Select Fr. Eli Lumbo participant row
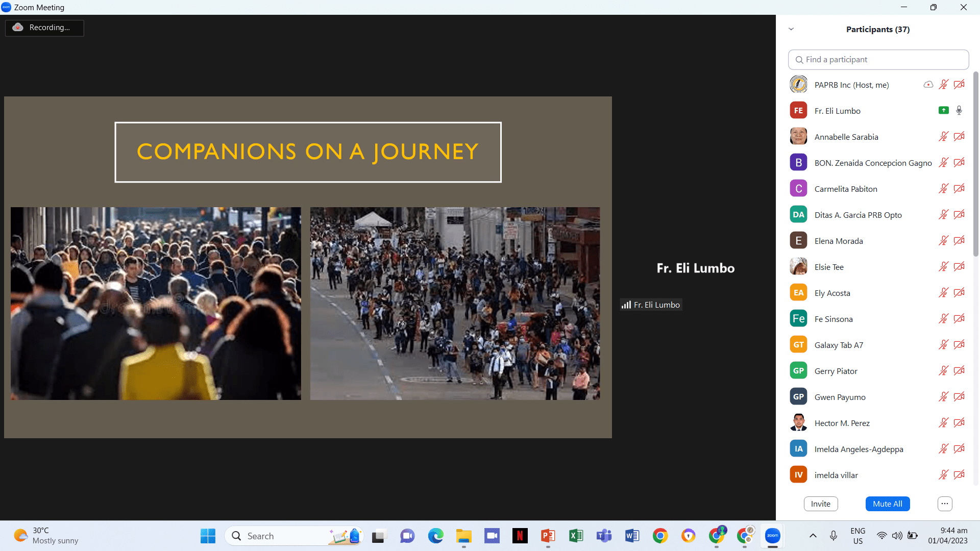Viewport: 980px width, 551px height. (878, 111)
